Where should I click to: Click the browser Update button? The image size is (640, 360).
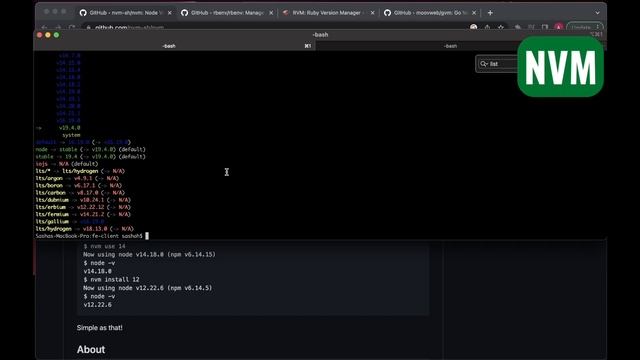click(x=584, y=27)
